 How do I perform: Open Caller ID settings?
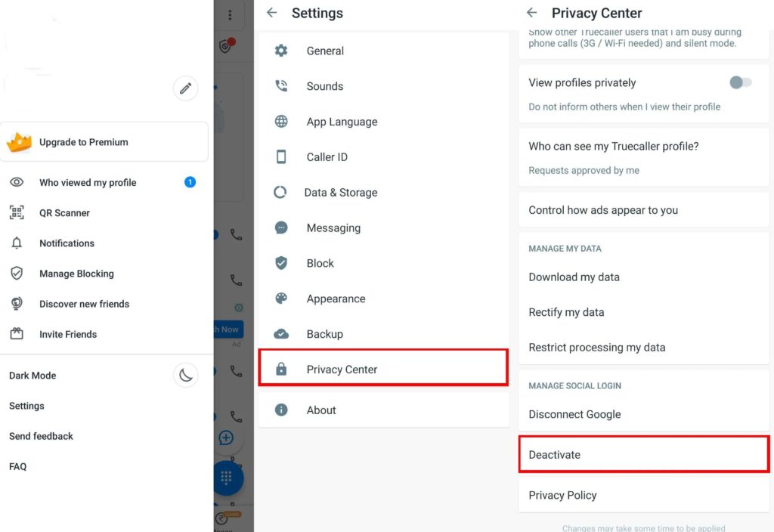pyautogui.click(x=383, y=157)
